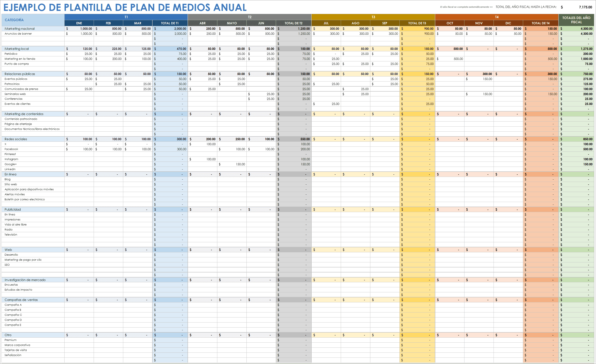Screen dimensions: 596x364
Task: Select the 'Anuncios de banner' row label
Action: [x=18, y=34]
